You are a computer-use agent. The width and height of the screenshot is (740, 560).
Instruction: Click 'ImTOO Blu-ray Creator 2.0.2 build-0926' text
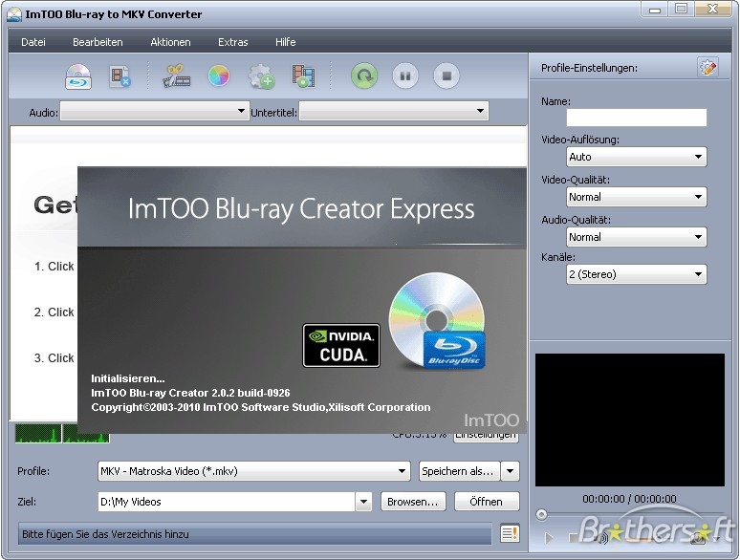pos(190,393)
